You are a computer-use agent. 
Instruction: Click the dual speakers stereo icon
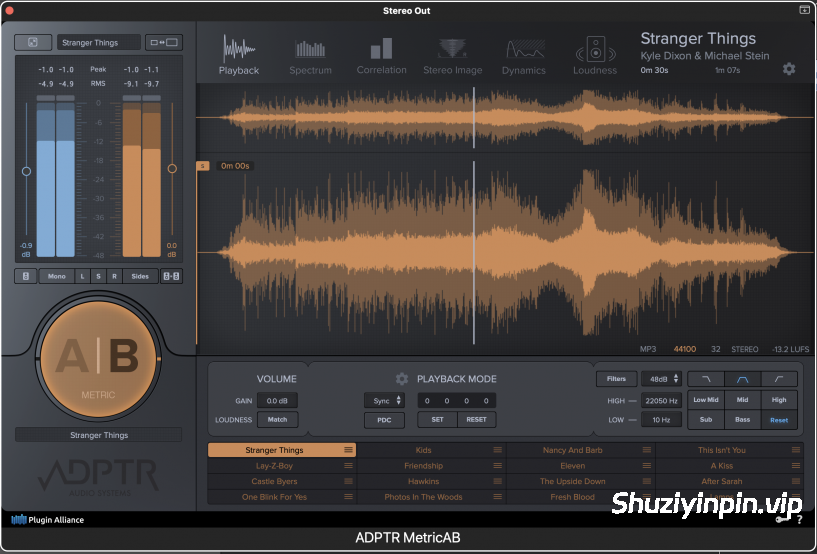pyautogui.click(x=171, y=276)
